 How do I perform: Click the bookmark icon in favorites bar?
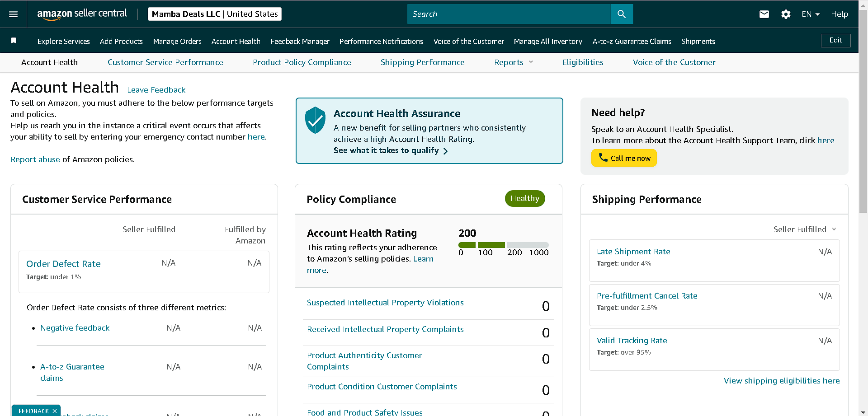(14, 41)
